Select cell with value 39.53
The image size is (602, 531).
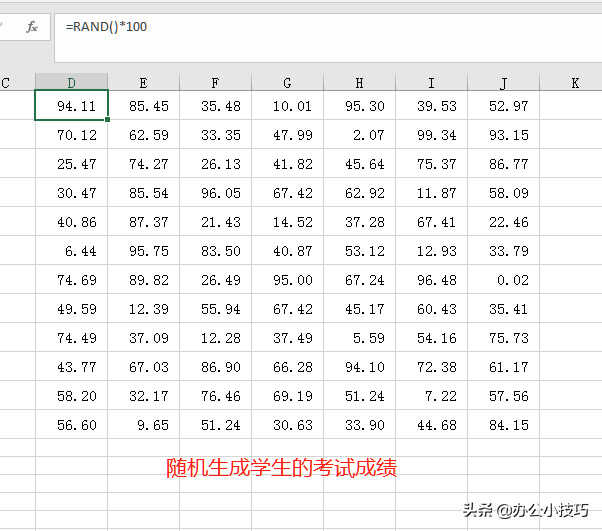tap(431, 105)
